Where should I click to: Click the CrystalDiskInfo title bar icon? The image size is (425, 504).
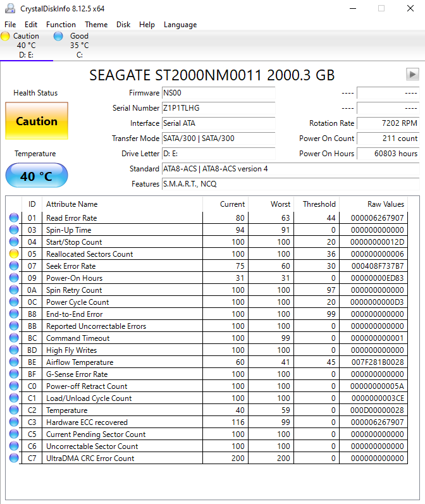[10, 8]
